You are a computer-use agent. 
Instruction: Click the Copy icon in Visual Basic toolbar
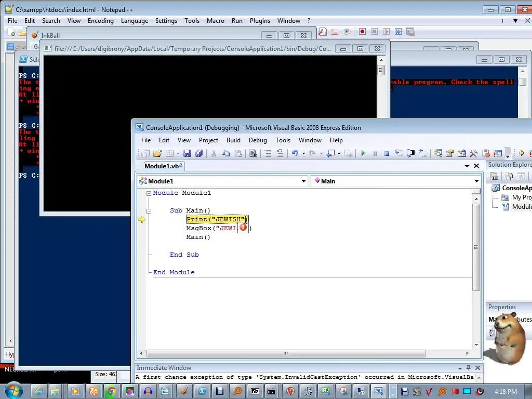(225, 153)
